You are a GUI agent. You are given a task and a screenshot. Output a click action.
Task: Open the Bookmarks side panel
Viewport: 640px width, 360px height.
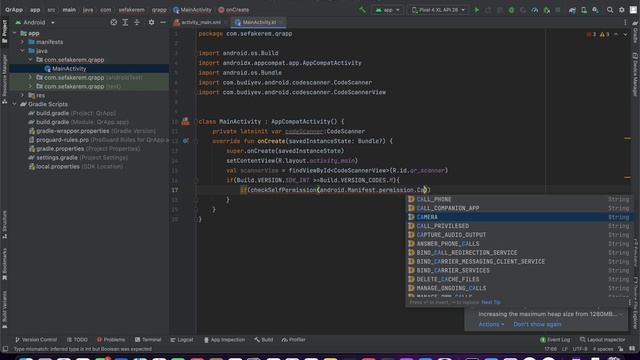(4, 264)
